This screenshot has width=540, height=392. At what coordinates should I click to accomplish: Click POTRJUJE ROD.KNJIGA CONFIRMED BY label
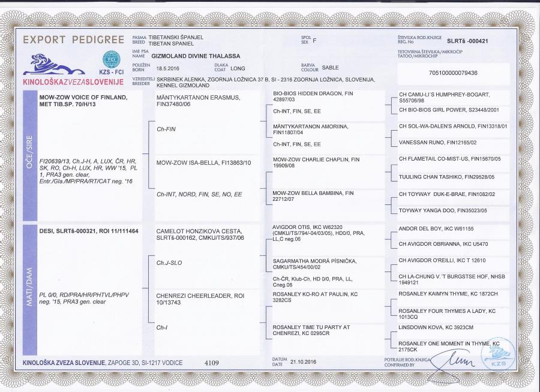tap(407, 362)
